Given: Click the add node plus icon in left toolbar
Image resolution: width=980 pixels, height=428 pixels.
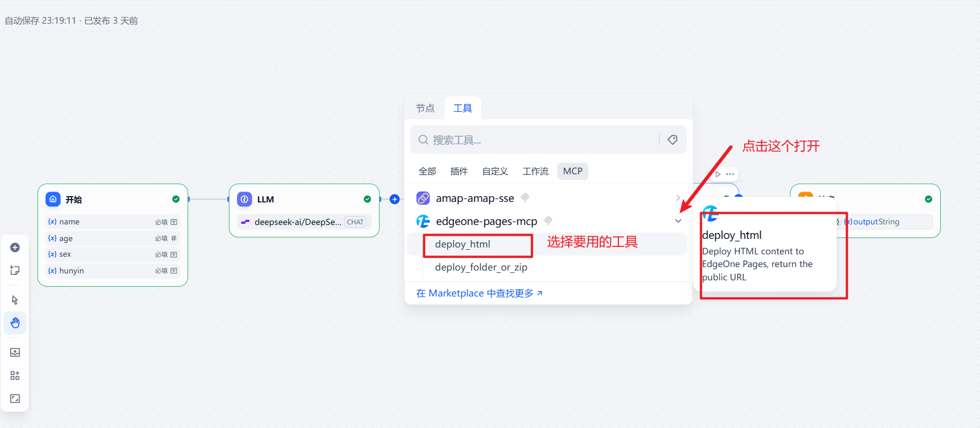Looking at the screenshot, I should (x=15, y=247).
